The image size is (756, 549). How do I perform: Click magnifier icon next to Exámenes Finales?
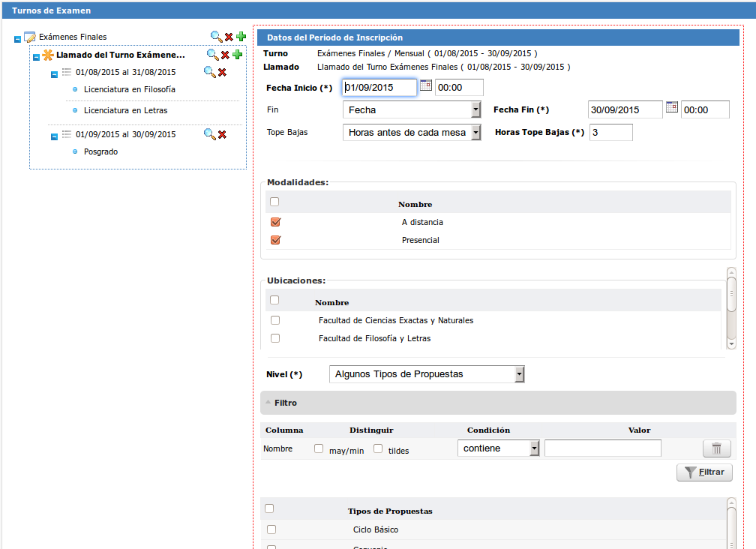click(216, 37)
